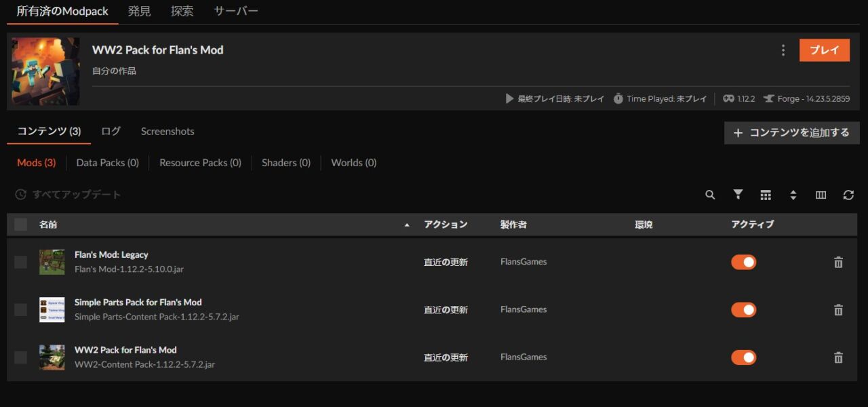Switch to the Screenshots tab
868x407 pixels.
[x=167, y=131]
